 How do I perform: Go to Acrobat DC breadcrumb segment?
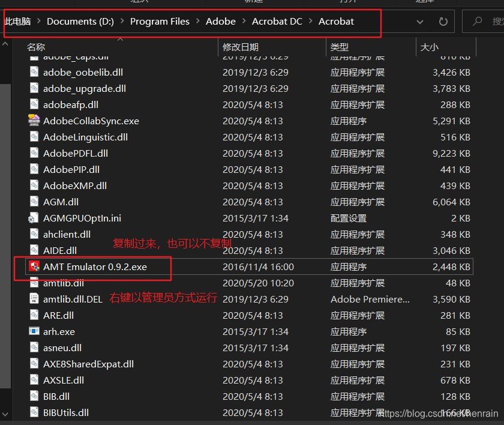click(277, 21)
